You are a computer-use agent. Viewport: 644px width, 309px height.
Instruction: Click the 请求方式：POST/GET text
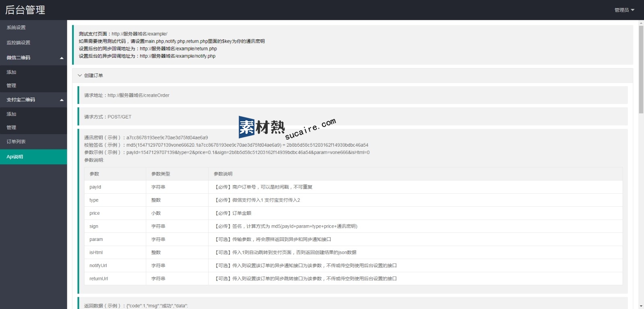108,117
